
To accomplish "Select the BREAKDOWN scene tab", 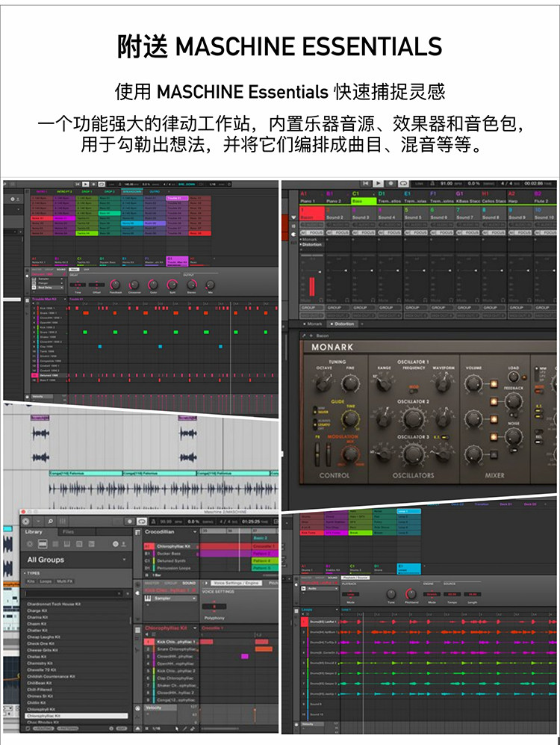I will 131,191.
